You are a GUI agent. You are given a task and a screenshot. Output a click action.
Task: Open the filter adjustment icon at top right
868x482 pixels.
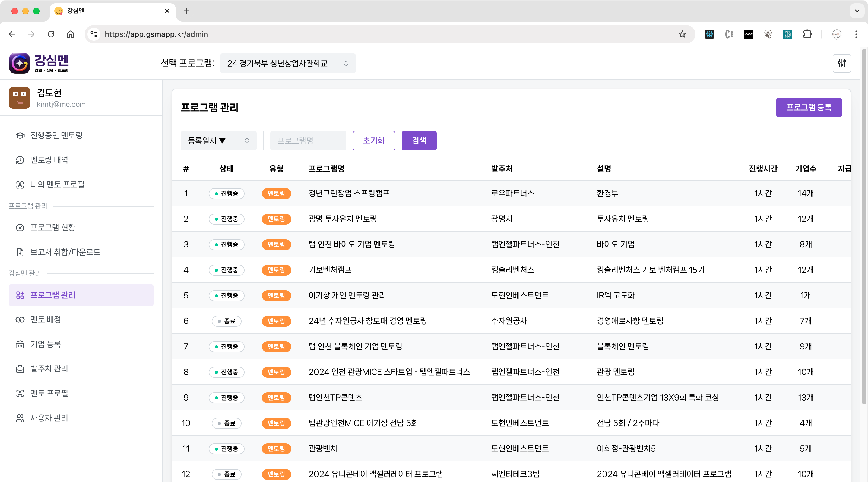(x=842, y=63)
